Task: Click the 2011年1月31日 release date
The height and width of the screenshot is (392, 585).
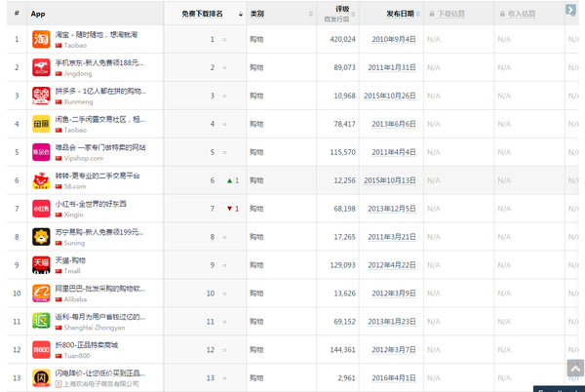Action: click(x=392, y=67)
